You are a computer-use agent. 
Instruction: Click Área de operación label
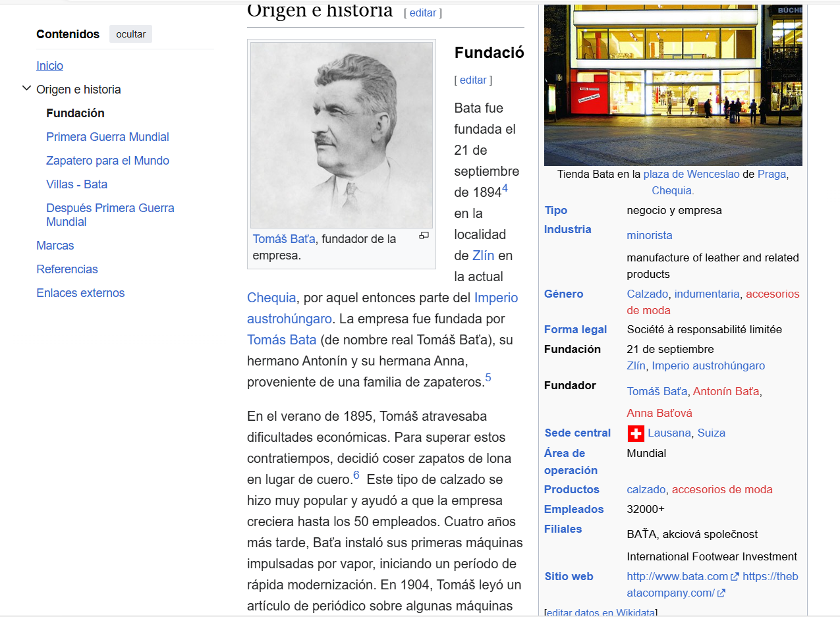coord(571,462)
